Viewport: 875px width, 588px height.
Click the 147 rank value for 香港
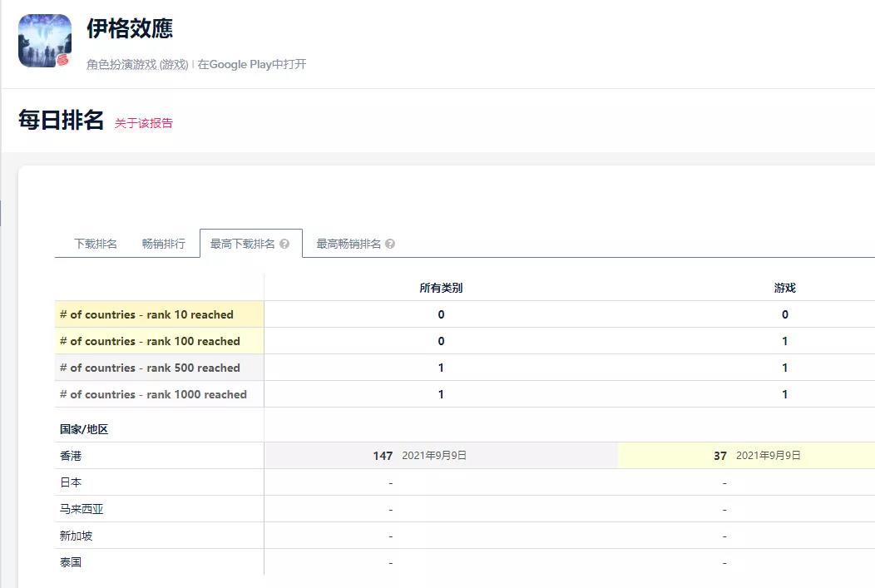(x=382, y=455)
